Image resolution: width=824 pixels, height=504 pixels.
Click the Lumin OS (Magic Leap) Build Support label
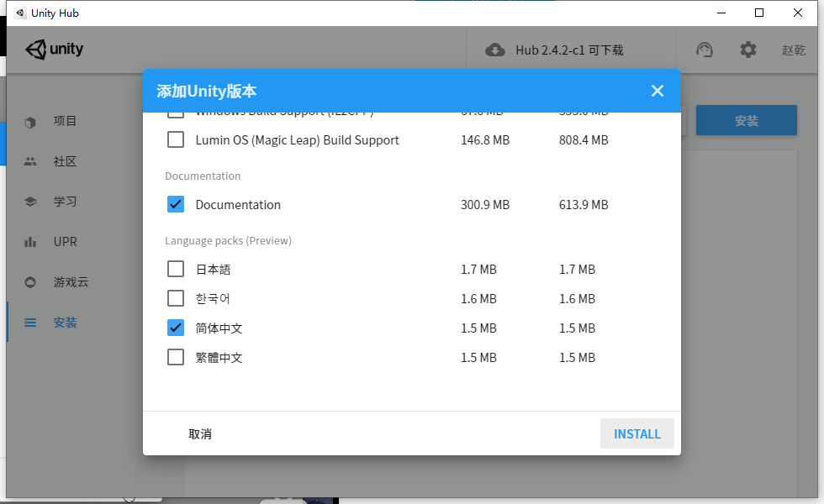pos(298,140)
